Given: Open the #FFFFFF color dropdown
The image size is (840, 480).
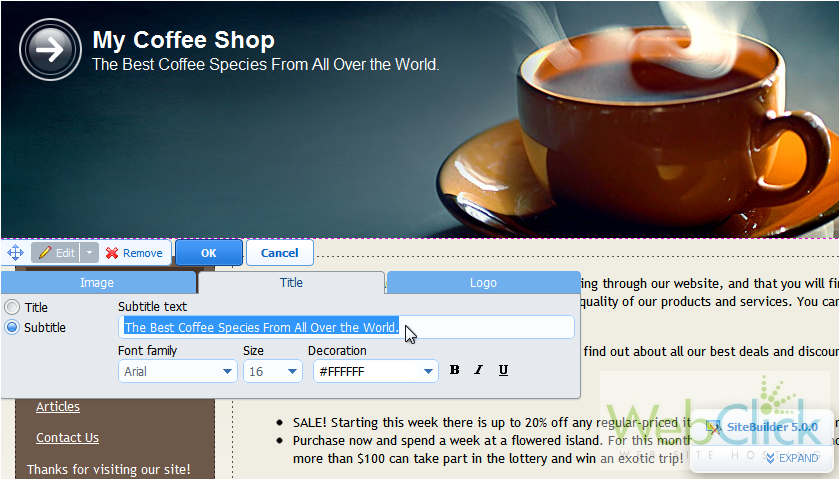Looking at the screenshot, I should coord(376,371).
